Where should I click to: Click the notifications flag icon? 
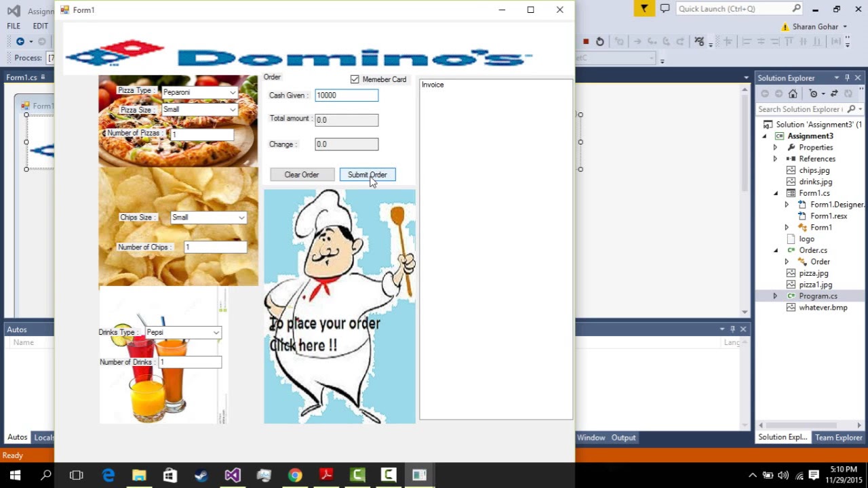point(644,8)
